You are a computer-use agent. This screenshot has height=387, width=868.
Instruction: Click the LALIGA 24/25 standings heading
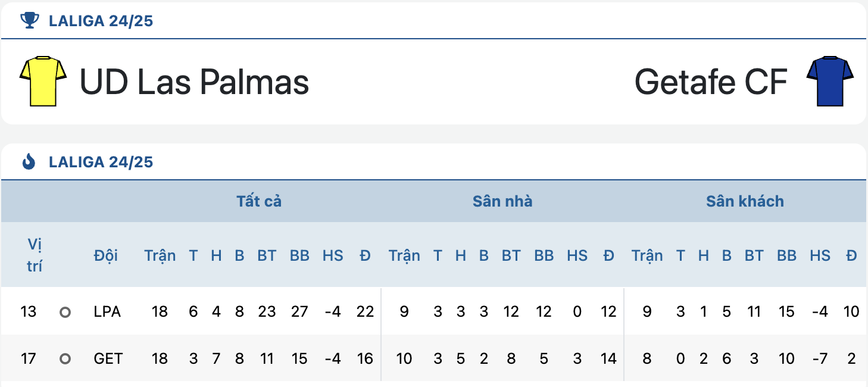point(101,162)
